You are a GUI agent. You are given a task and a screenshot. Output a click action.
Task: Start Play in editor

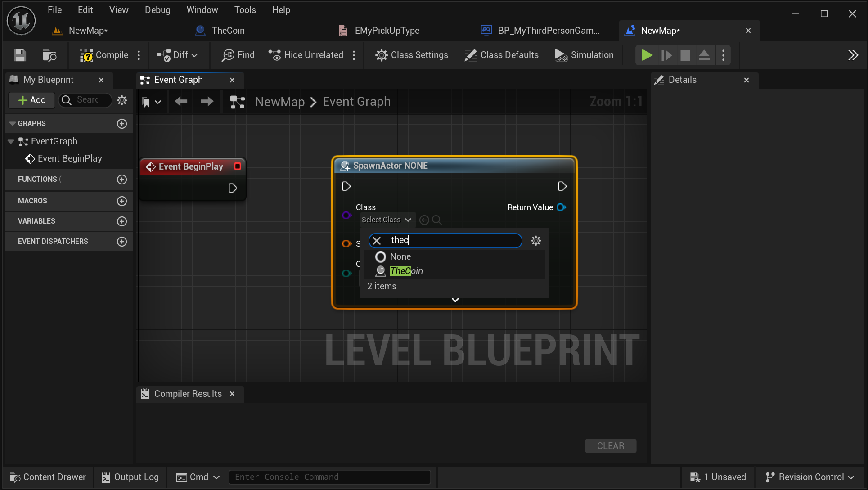click(647, 55)
